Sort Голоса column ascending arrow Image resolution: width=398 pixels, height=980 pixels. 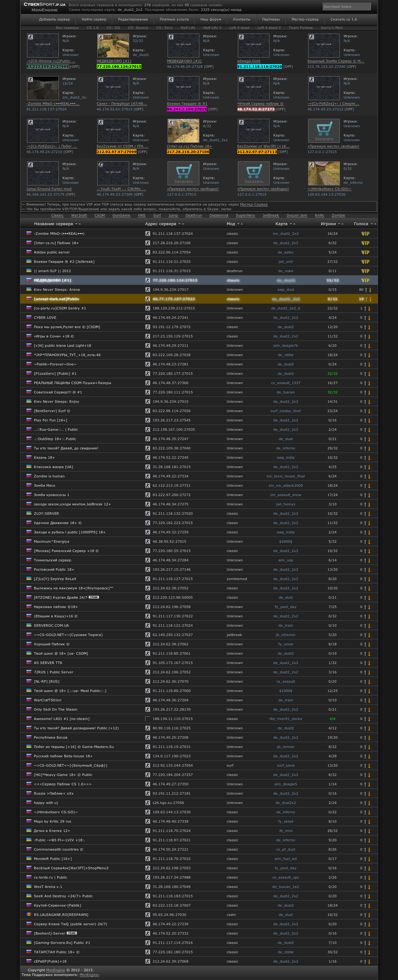pos(375,224)
